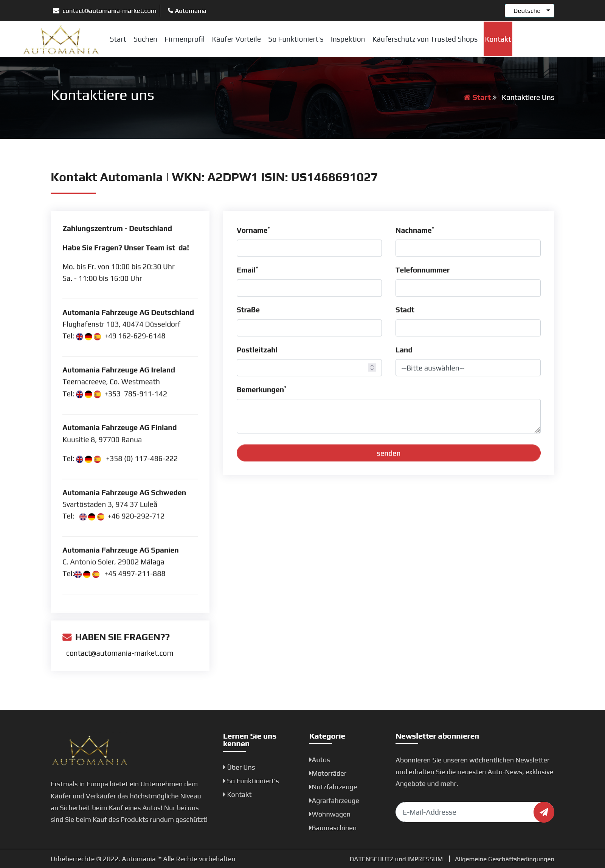Viewport: 605px width, 868px height.
Task: Click the +46 920-292-712 phone number
Action: point(136,516)
